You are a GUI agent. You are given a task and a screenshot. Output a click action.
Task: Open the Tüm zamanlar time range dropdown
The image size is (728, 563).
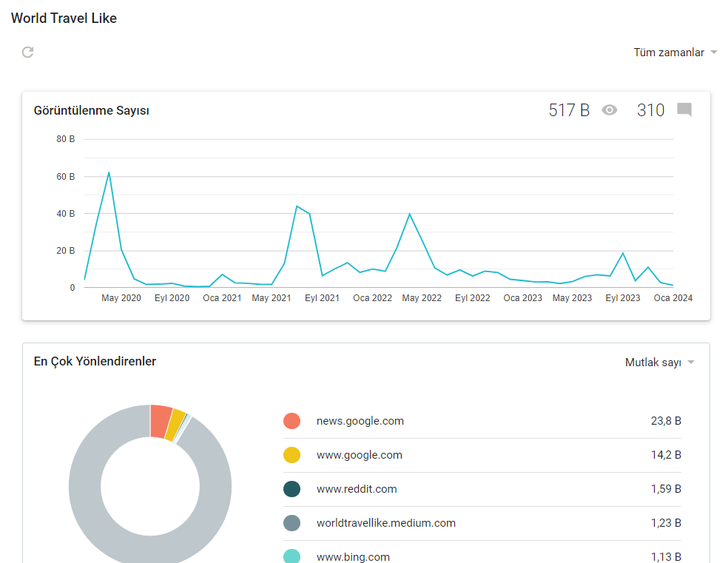[x=675, y=53]
